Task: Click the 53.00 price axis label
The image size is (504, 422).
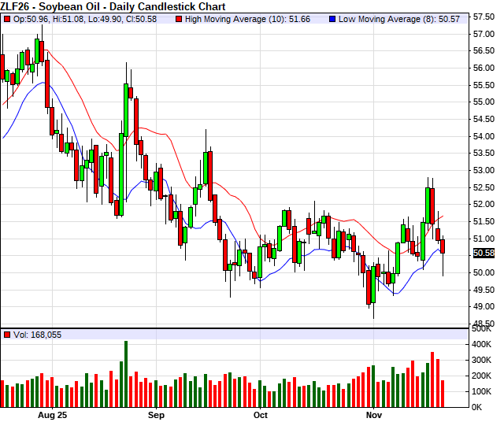Action: click(x=484, y=170)
